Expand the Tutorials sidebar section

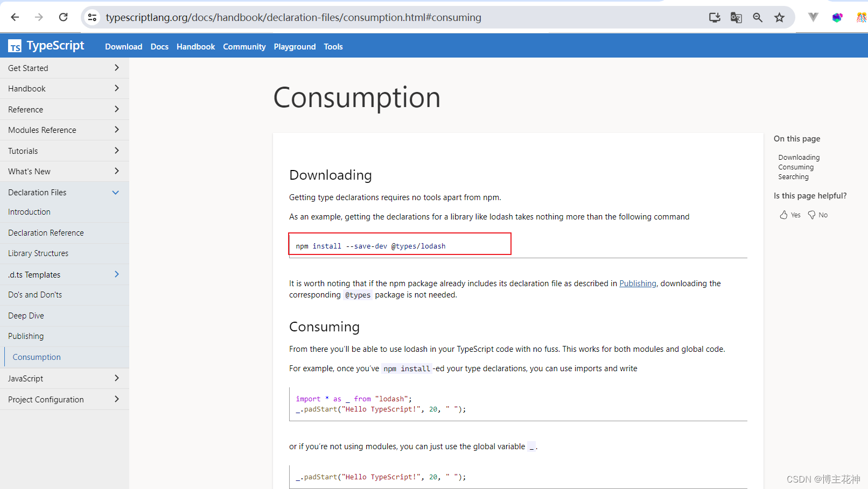[x=65, y=151]
